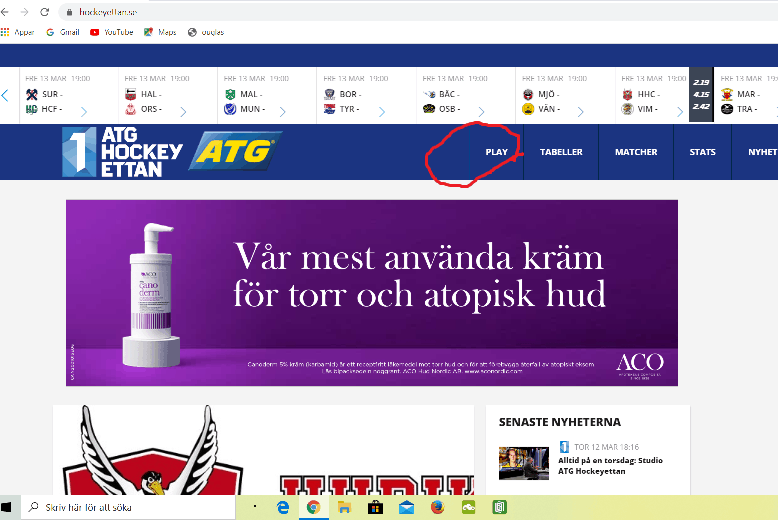Viewport: 778px width, 523px height.
Task: Open BÄC vs OSB match arrow
Action: pyautogui.click(x=481, y=112)
